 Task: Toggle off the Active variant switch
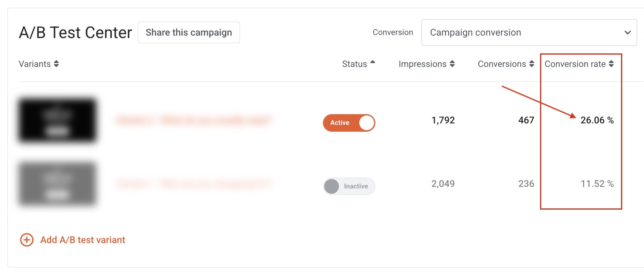[x=349, y=123]
